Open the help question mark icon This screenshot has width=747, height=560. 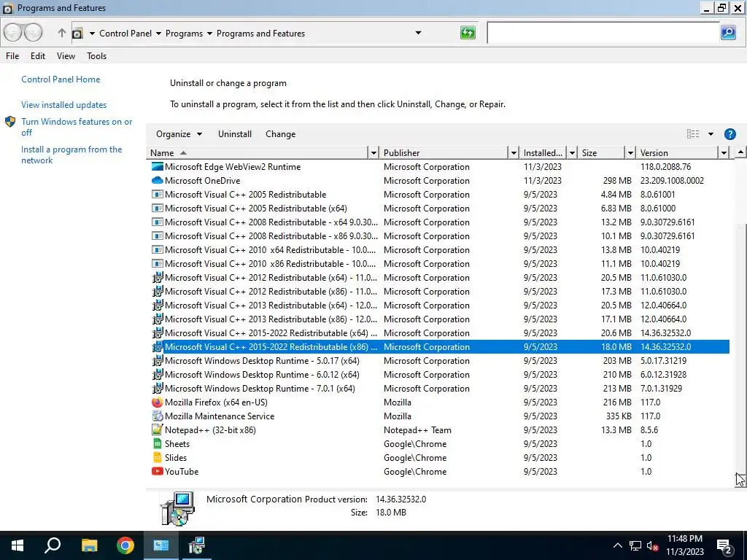(729, 134)
